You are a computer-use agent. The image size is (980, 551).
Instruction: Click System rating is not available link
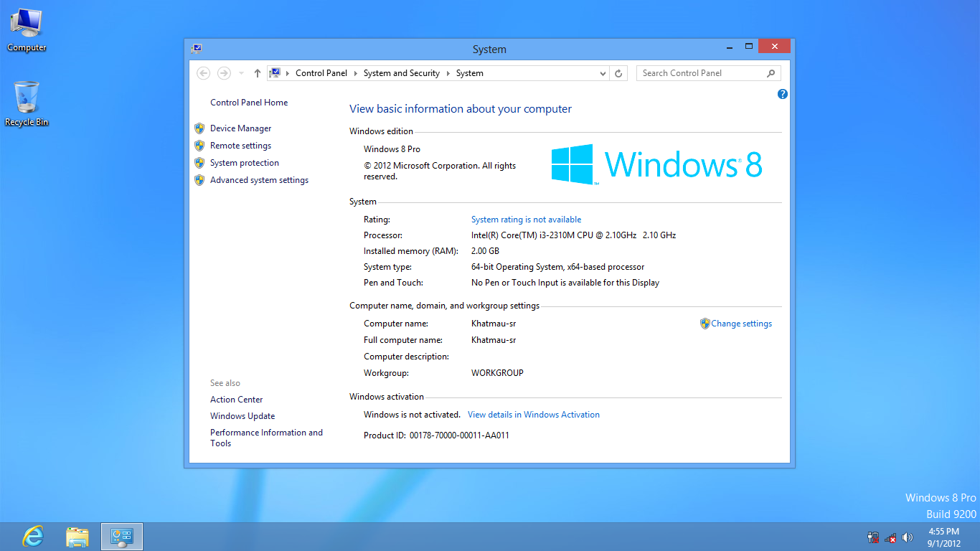coord(526,220)
